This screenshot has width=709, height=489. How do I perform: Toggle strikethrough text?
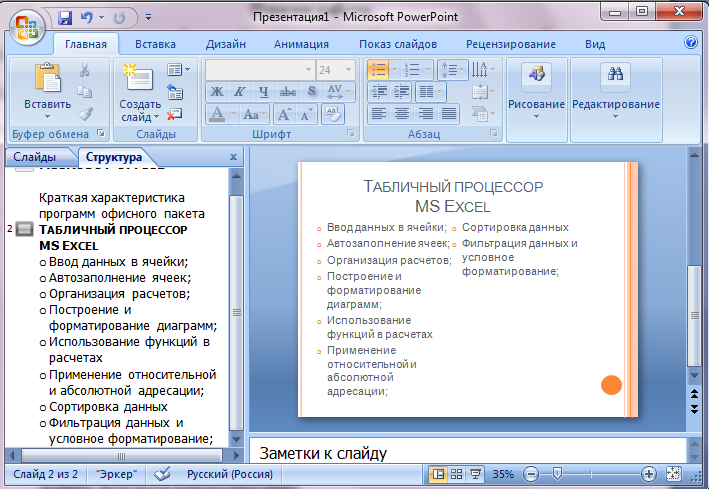288,92
